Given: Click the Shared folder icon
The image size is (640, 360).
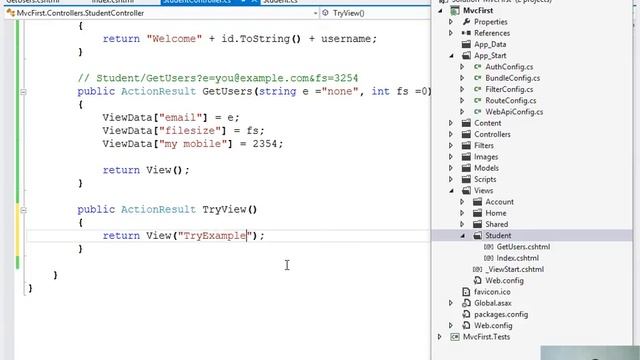Looking at the screenshot, I should click(x=478, y=224).
